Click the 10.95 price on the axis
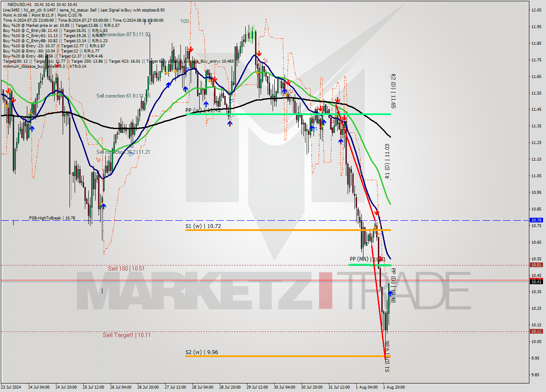 (x=537, y=192)
